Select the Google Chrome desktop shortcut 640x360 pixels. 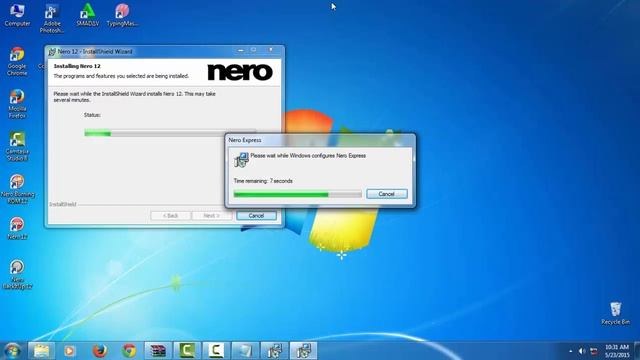pyautogui.click(x=17, y=62)
